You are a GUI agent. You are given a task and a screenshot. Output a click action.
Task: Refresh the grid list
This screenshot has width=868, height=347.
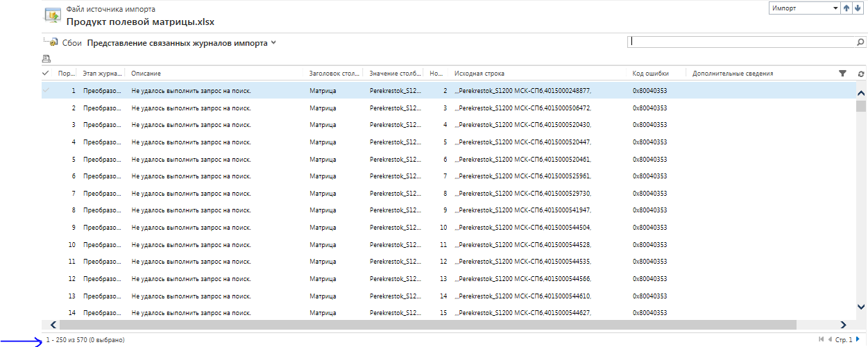point(861,74)
